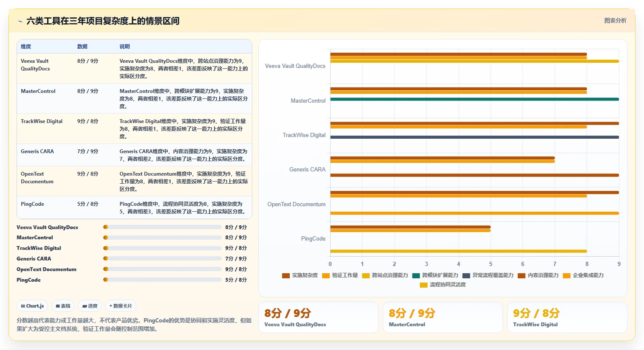Click the Generis CARA description text in the table

[183, 155]
